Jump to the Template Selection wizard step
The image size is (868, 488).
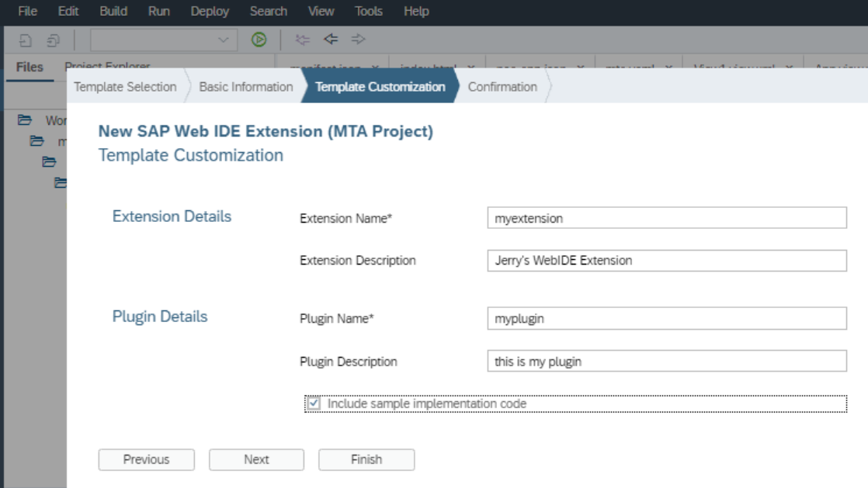pos(125,87)
